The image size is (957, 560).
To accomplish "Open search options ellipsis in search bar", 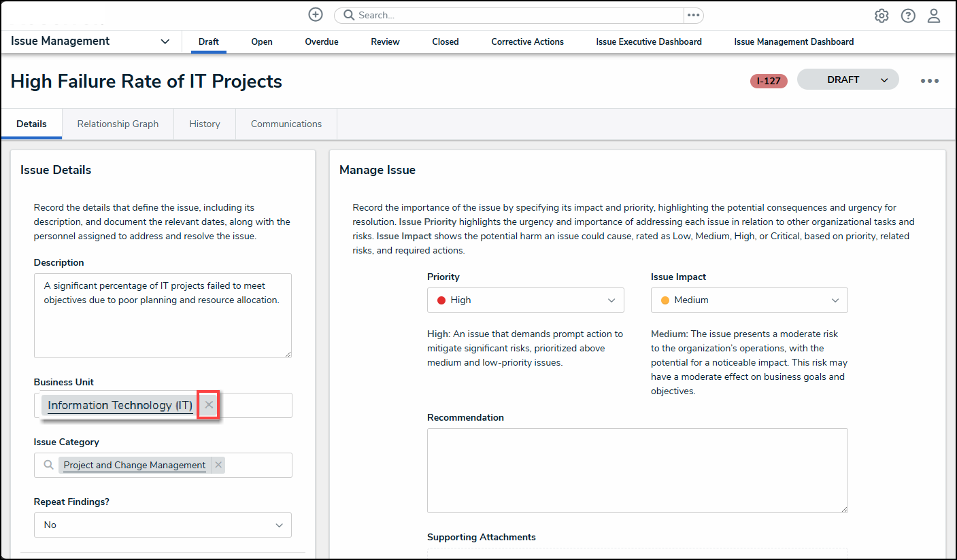I will pos(693,15).
